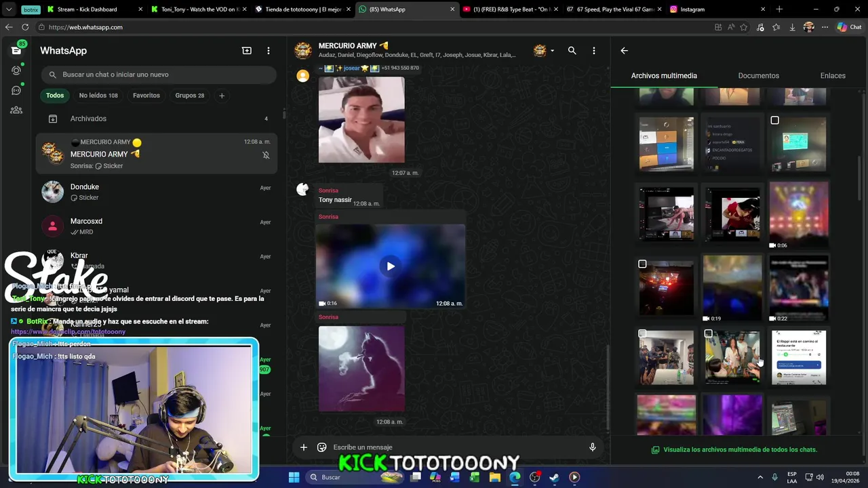Open Communities icon in left rail
This screenshot has height=488, width=868.
[x=16, y=110]
